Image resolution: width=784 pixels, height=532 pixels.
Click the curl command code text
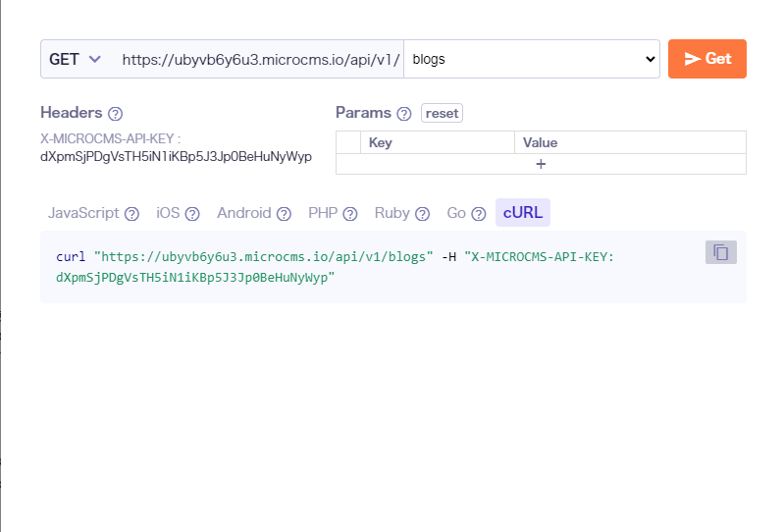[335, 267]
